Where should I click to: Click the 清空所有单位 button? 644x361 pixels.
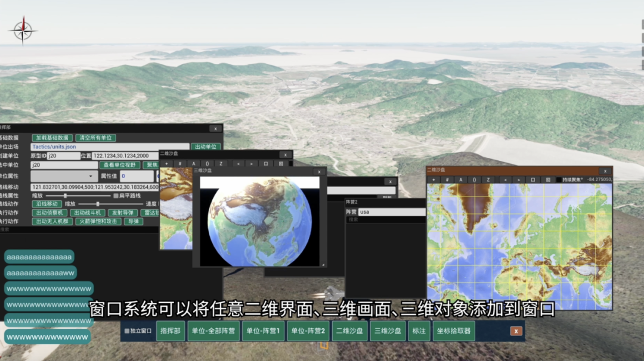(x=95, y=138)
